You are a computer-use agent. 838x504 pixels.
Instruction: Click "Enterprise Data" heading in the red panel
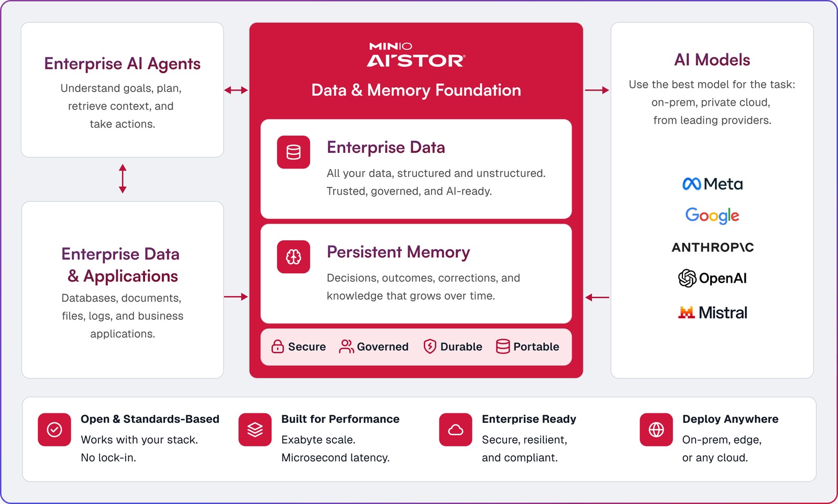pyautogui.click(x=386, y=147)
